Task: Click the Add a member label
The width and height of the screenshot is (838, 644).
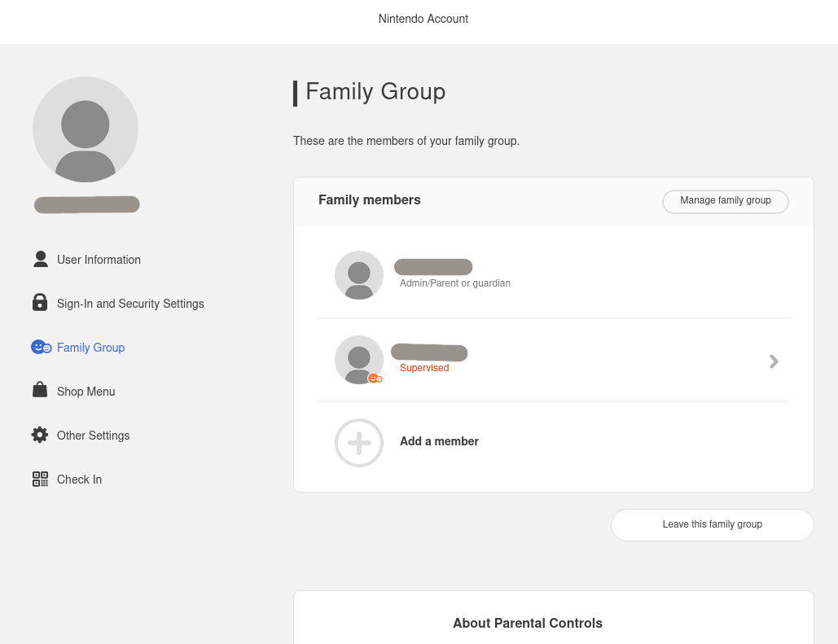Action: (439, 441)
